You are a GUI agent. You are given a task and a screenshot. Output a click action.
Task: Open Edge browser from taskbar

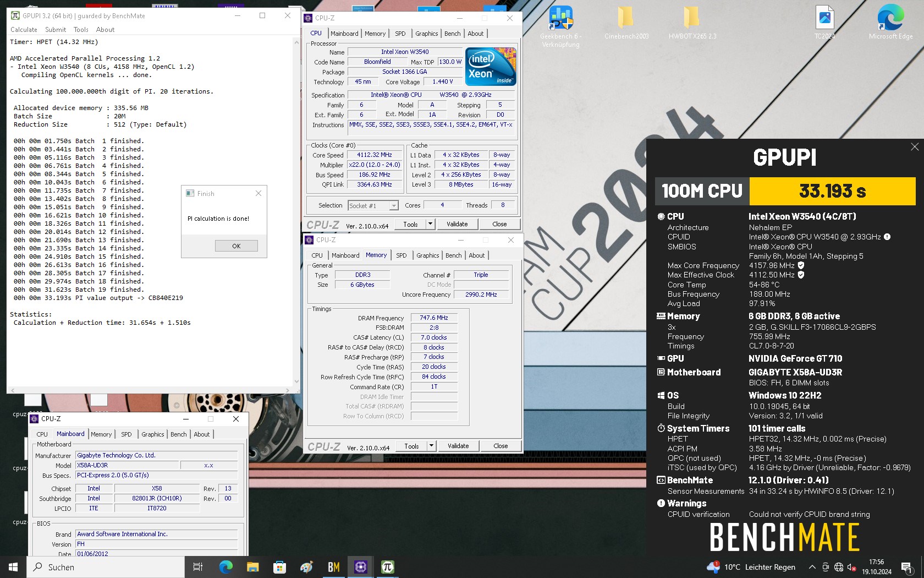click(x=226, y=567)
